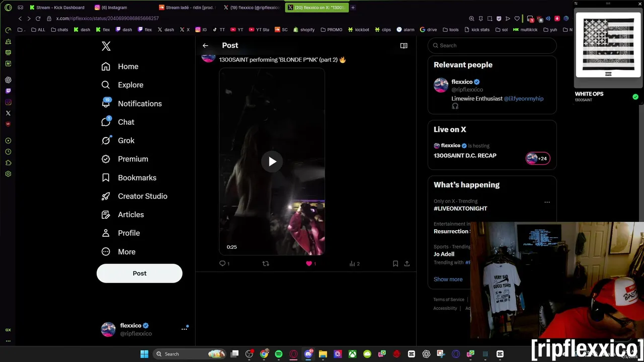
Task: Open the alarm bookmark
Action: pos(406,30)
